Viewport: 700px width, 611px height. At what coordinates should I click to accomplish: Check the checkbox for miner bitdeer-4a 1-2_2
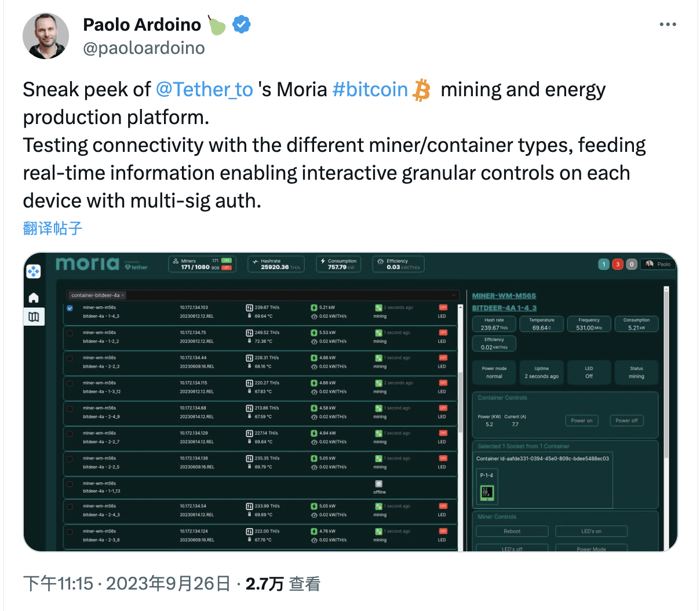(70, 333)
